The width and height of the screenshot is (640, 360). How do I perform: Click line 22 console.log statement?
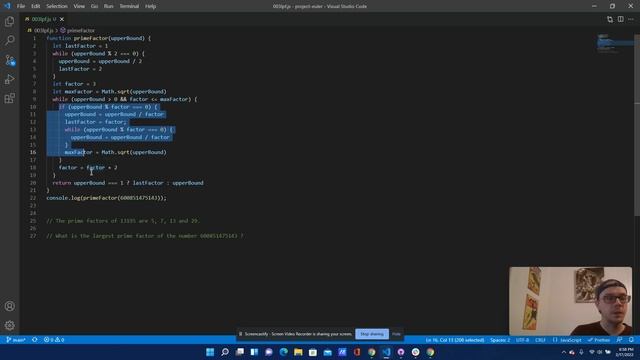106,198
